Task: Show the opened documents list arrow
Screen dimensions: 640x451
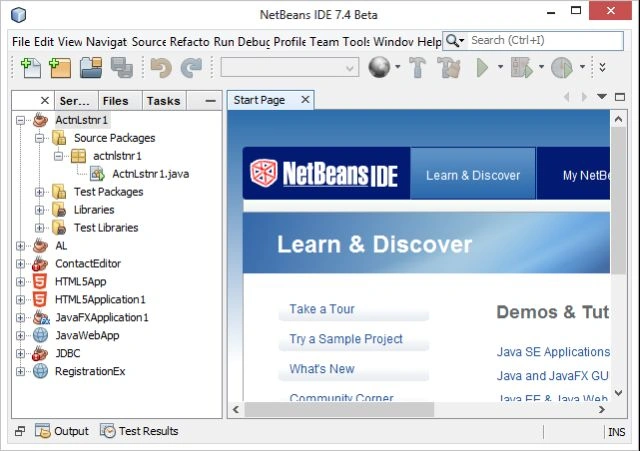Action: click(x=602, y=97)
